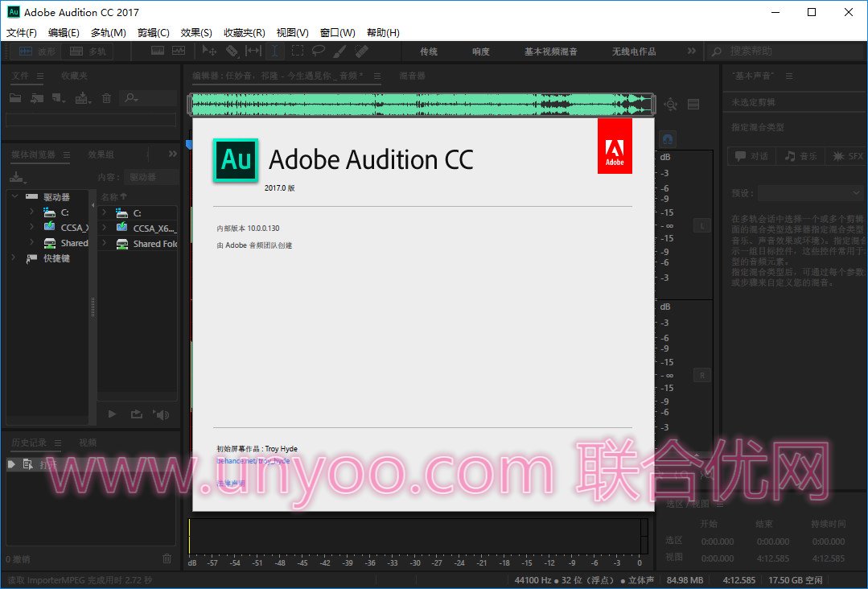Choose the 对话 mix type
Viewport: 868px width, 589px height.
pos(751,156)
